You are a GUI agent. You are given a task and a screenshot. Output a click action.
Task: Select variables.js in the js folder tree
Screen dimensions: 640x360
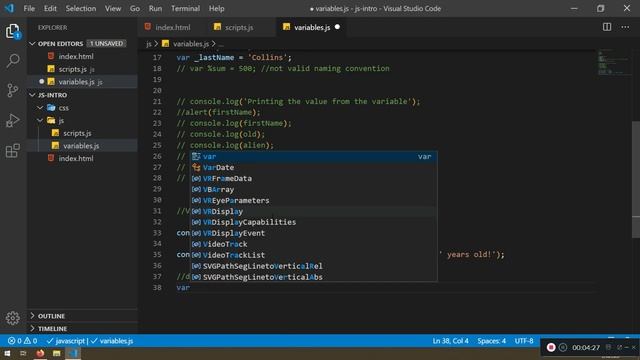(x=82, y=146)
